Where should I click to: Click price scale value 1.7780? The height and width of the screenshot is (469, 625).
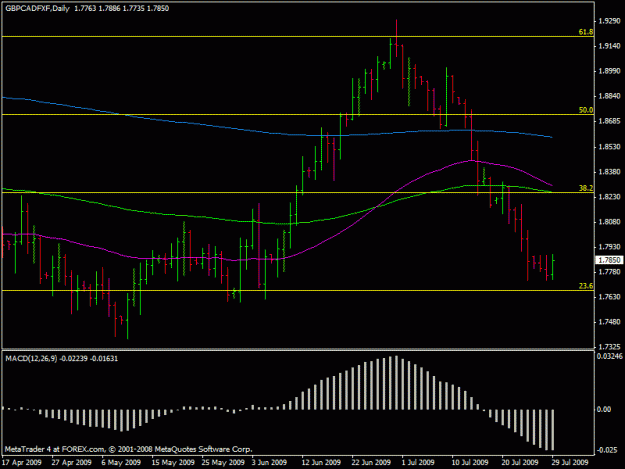(x=610, y=272)
